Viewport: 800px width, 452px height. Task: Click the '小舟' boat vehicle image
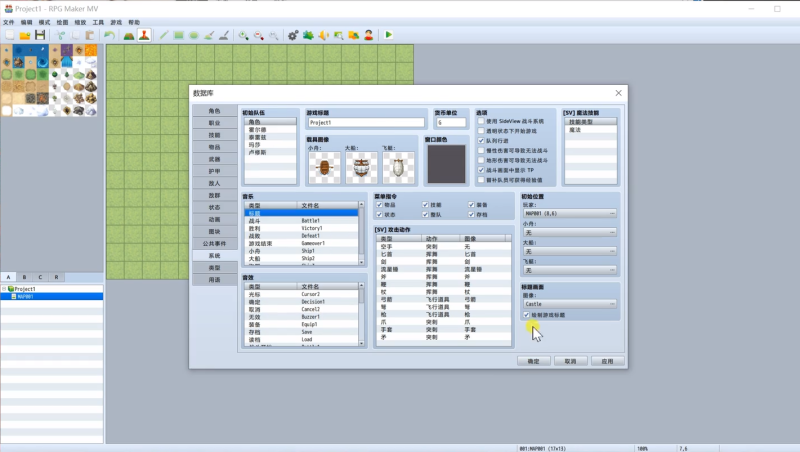click(324, 167)
